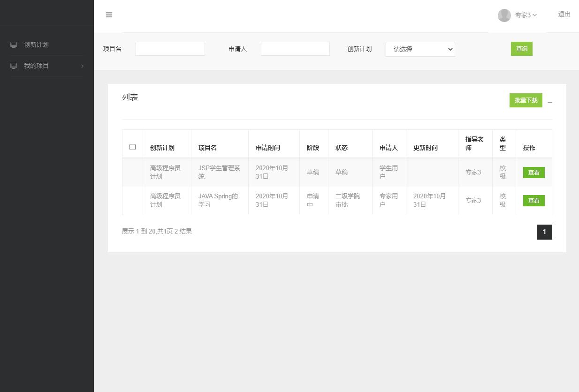Click 查看 for the JAVA Spring的学习 project
The image size is (579, 392).
533,200
